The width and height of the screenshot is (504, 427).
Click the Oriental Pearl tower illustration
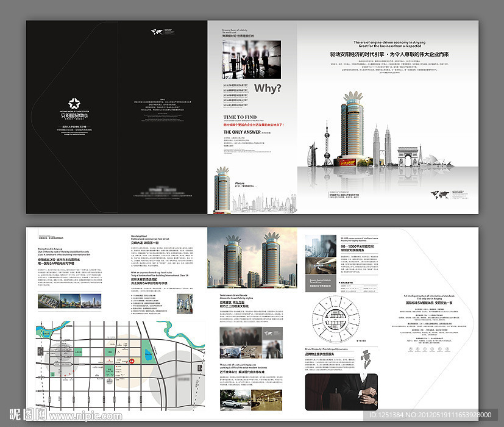[327, 143]
